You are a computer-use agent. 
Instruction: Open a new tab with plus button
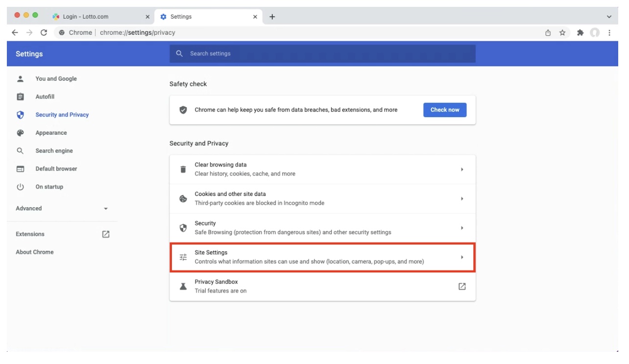[272, 17]
